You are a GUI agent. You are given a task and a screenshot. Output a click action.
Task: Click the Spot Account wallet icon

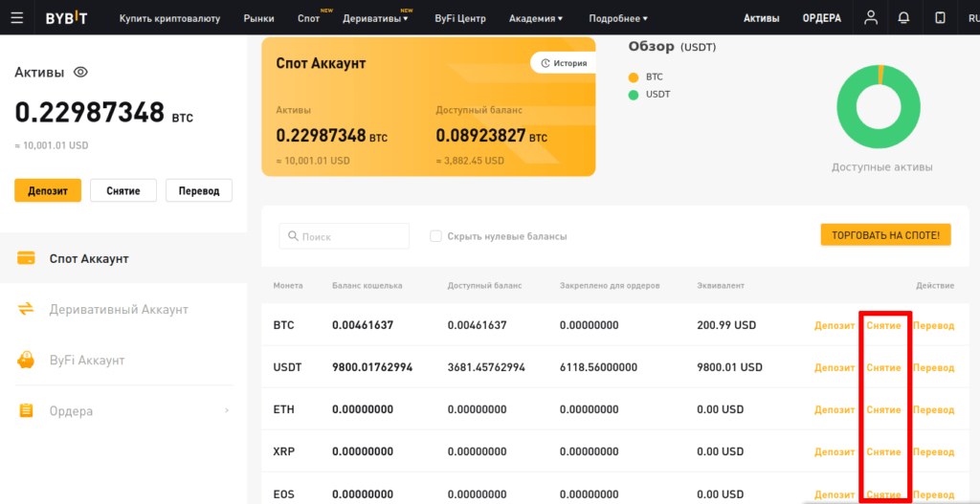(x=27, y=258)
